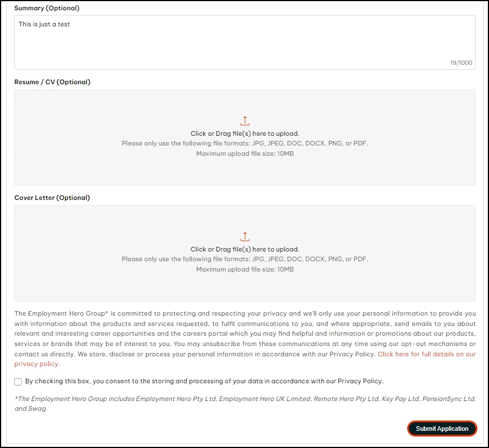Click the Cover Letter upload drop zone
This screenshot has height=448, width=489.
point(244,284)
